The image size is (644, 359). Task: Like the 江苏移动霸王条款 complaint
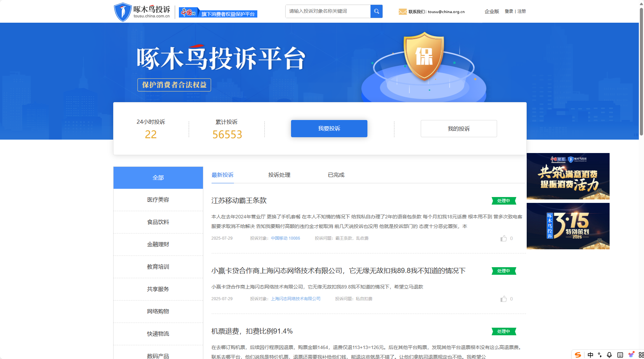click(x=504, y=238)
